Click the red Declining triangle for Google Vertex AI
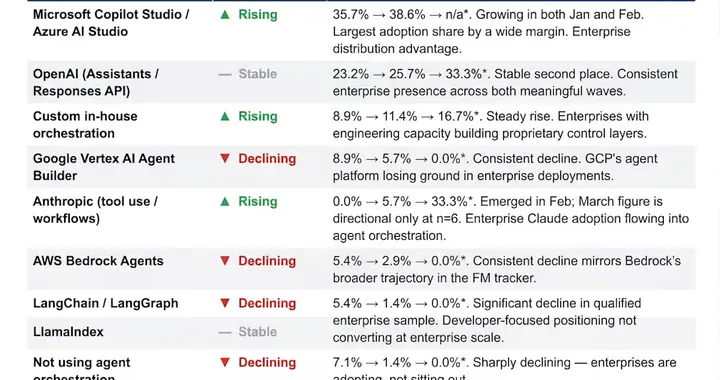The width and height of the screenshot is (720, 380). tap(225, 159)
